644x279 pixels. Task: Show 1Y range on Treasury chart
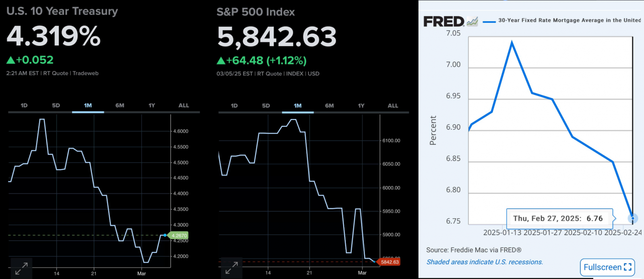click(152, 105)
